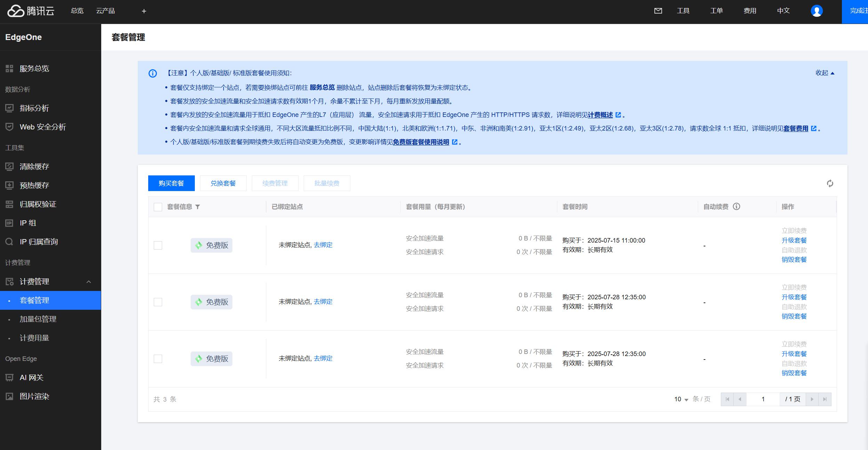Click the 兑换套餐 button
The image size is (868, 450).
(223, 183)
